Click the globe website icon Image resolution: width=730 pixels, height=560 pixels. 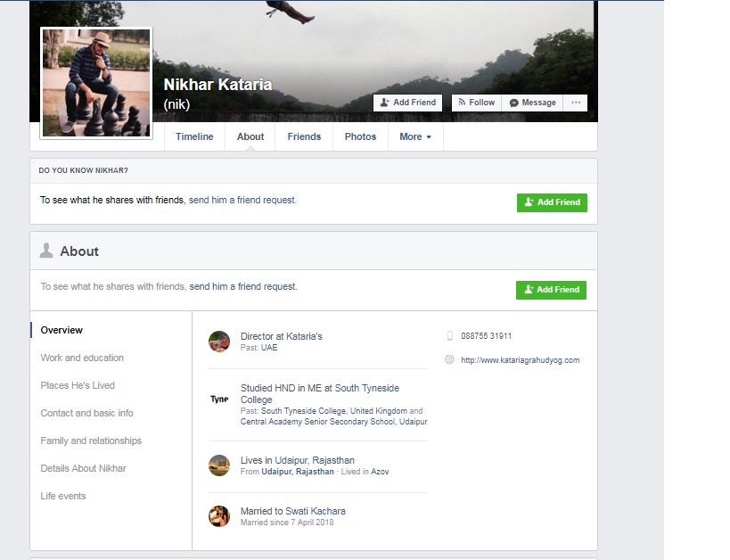[x=449, y=359]
